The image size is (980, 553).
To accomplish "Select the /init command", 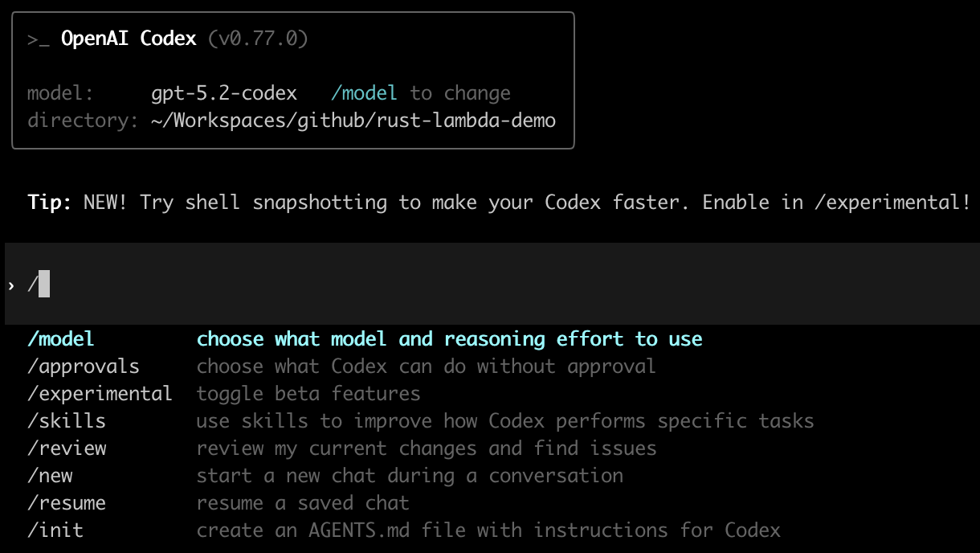I will 55,530.
